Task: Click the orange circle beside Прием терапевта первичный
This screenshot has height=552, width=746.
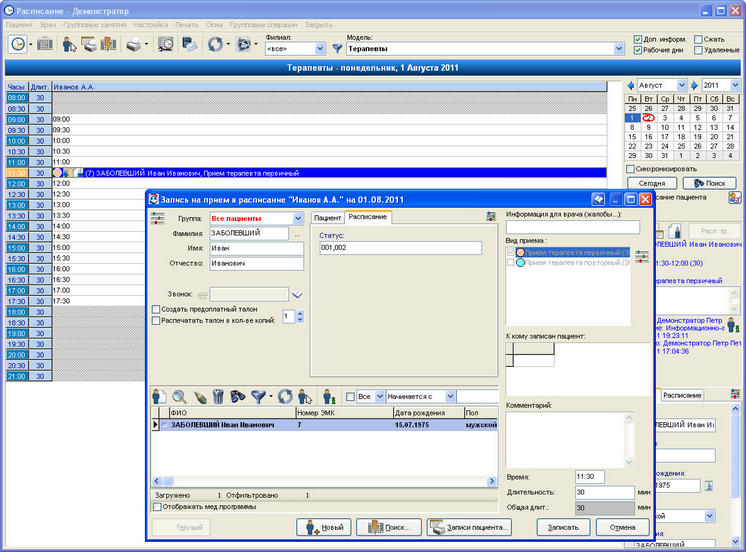Action: click(520, 253)
